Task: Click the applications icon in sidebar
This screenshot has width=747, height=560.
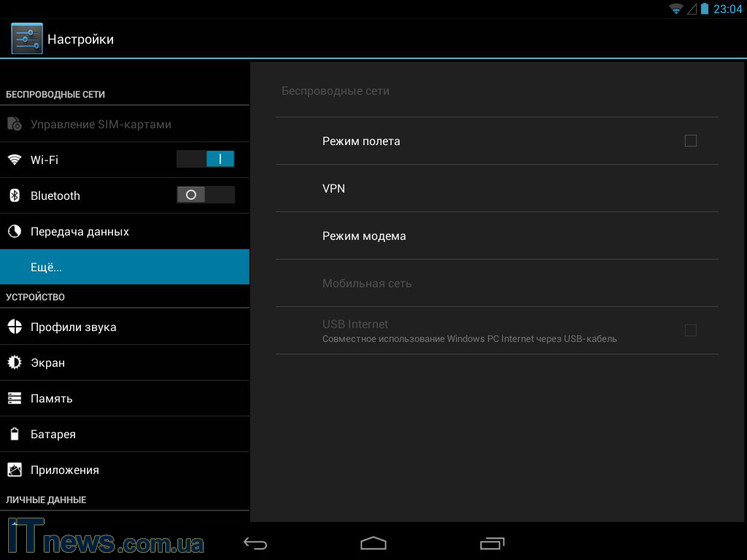Action: pos(15,470)
